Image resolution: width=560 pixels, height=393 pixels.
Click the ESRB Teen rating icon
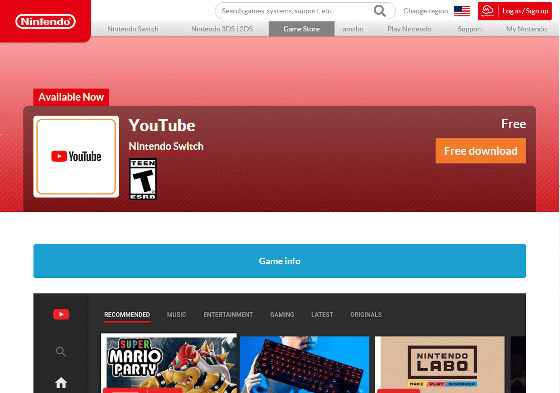coord(143,179)
